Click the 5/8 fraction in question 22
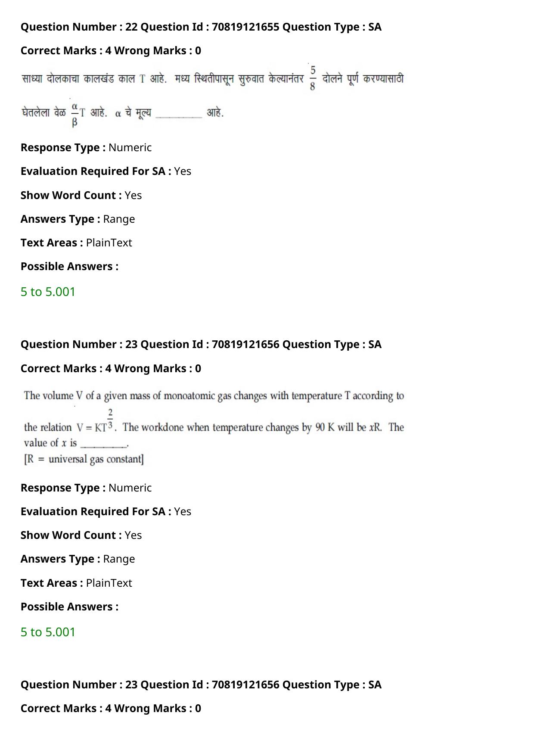Image resolution: width=534 pixels, height=756 pixels. pyautogui.click(x=312, y=78)
